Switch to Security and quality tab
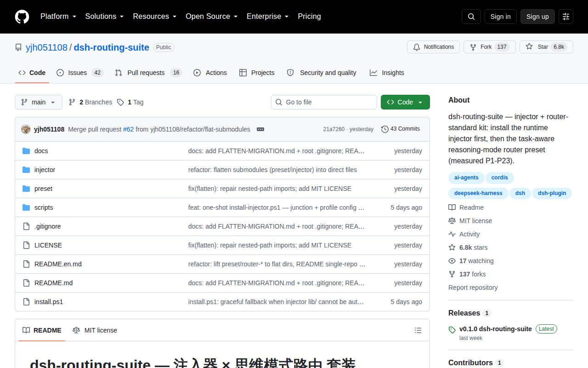 pyautogui.click(x=322, y=73)
